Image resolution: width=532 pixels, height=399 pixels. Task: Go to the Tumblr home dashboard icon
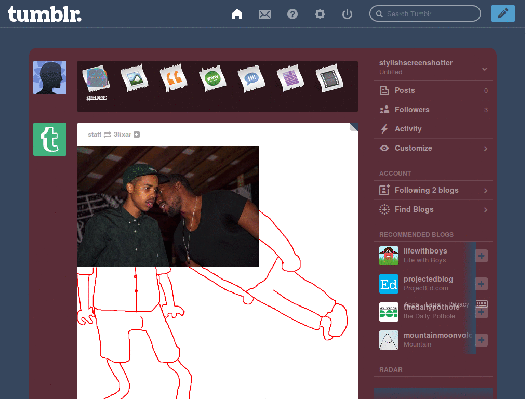(x=237, y=14)
